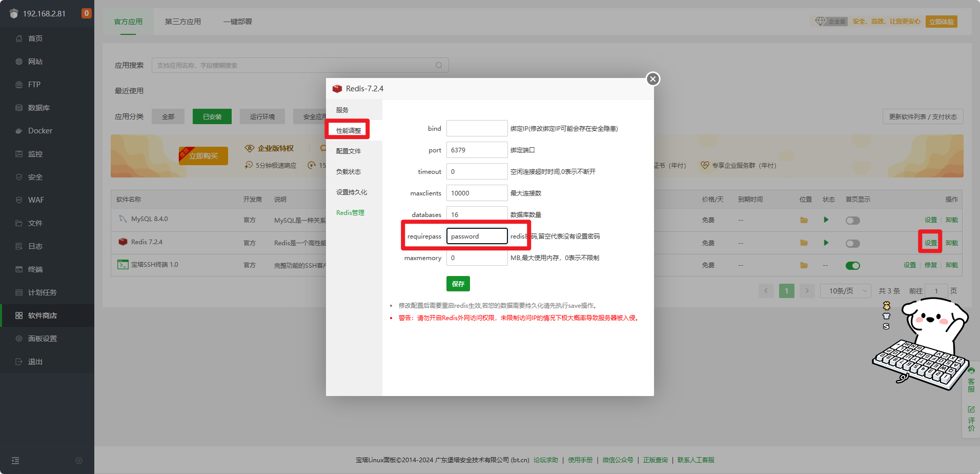Image resolution: width=980 pixels, height=474 pixels.
Task: Disable 宝塔SSH终端 首页显示 switch
Action: point(853,266)
